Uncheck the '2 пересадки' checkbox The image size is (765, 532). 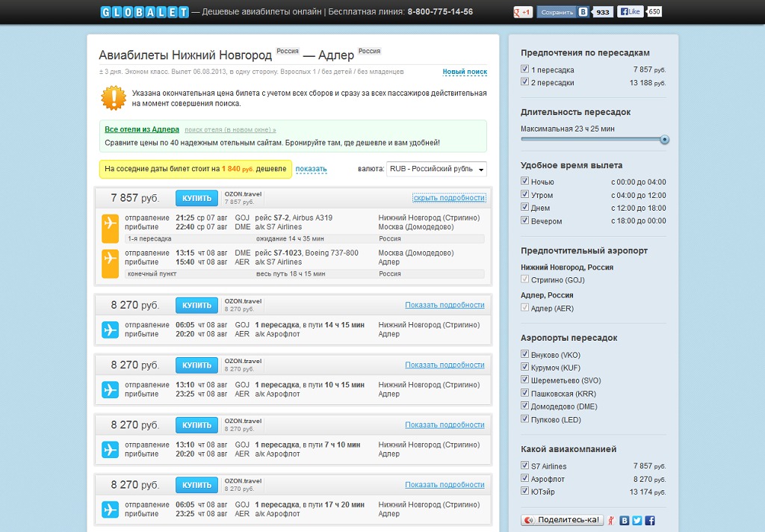point(525,82)
